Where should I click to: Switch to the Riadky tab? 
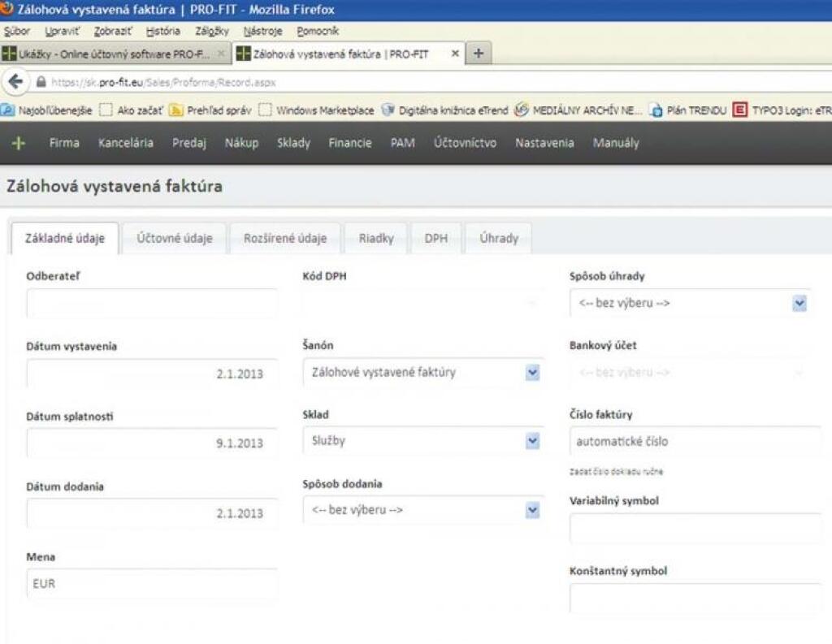376,238
